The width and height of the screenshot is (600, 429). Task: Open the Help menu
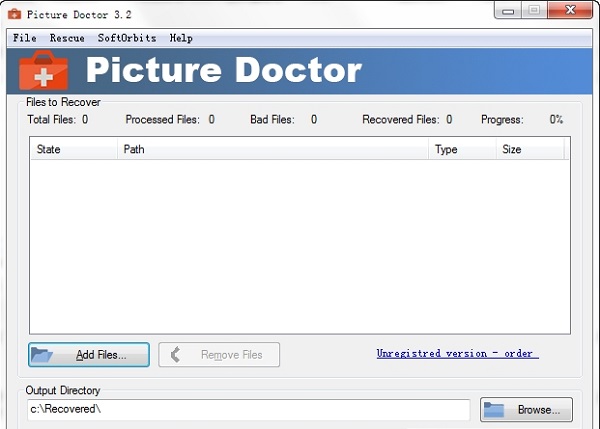click(x=181, y=38)
